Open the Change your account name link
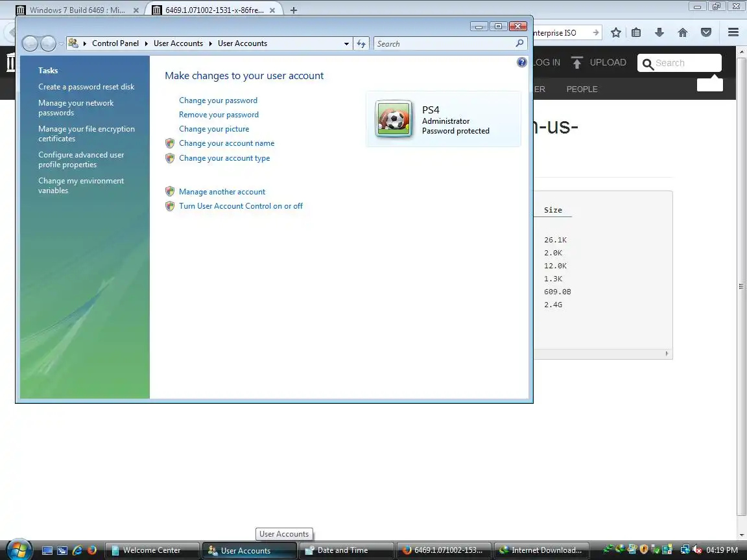This screenshot has height=560, width=747. 227,143
